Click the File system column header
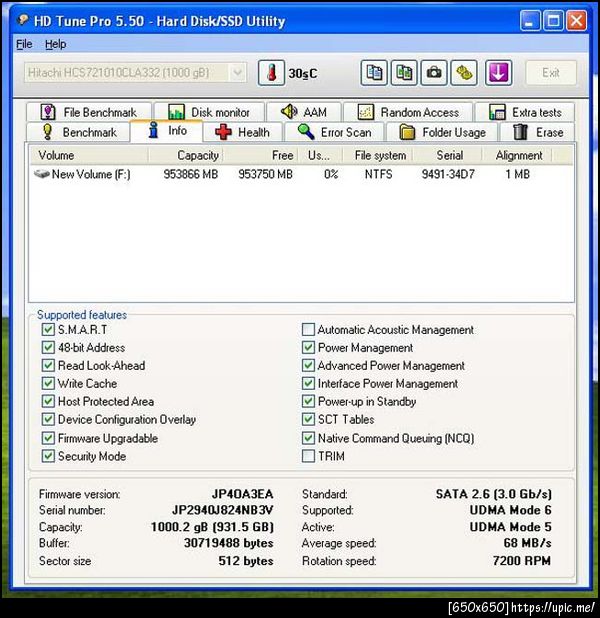This screenshot has width=600, height=618. (x=378, y=155)
